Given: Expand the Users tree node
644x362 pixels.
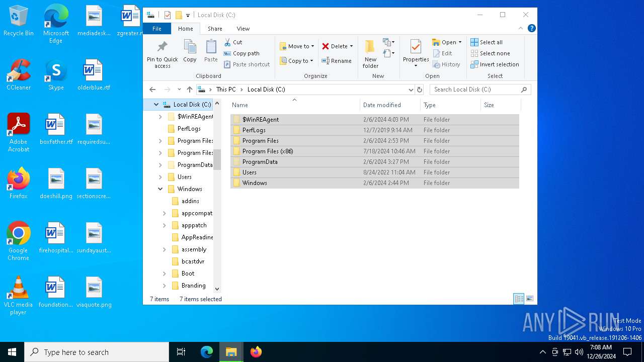Looking at the screenshot, I should 160,177.
